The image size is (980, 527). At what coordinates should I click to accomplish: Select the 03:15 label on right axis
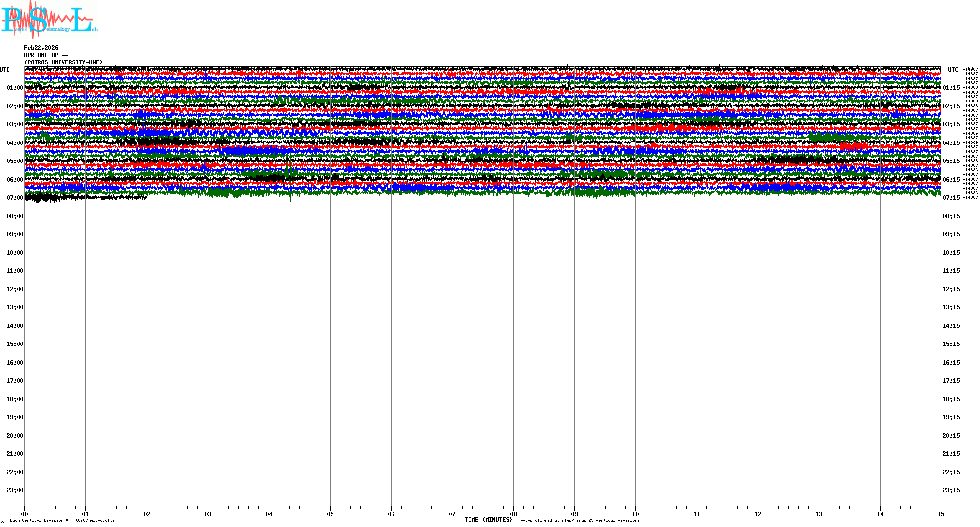[x=951, y=124]
